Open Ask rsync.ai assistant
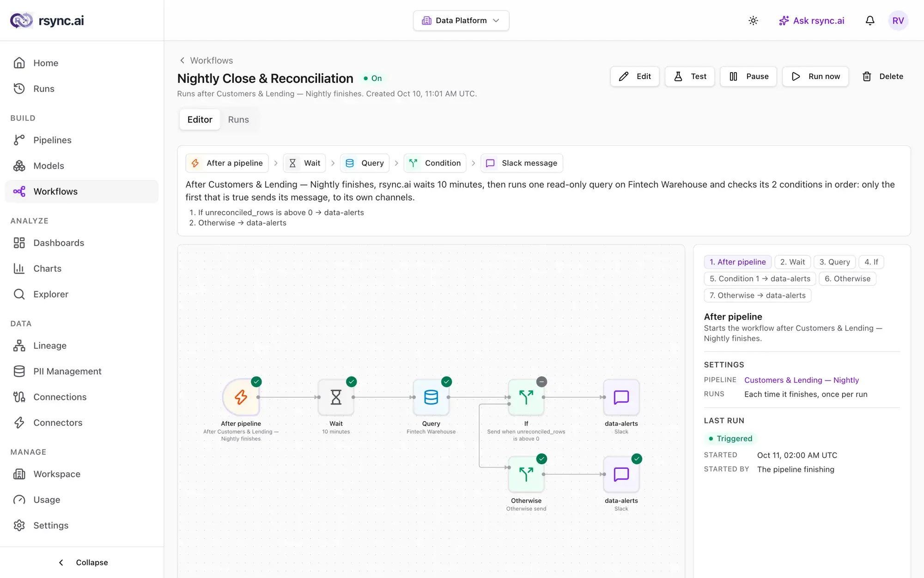The width and height of the screenshot is (924, 578). pos(812,20)
